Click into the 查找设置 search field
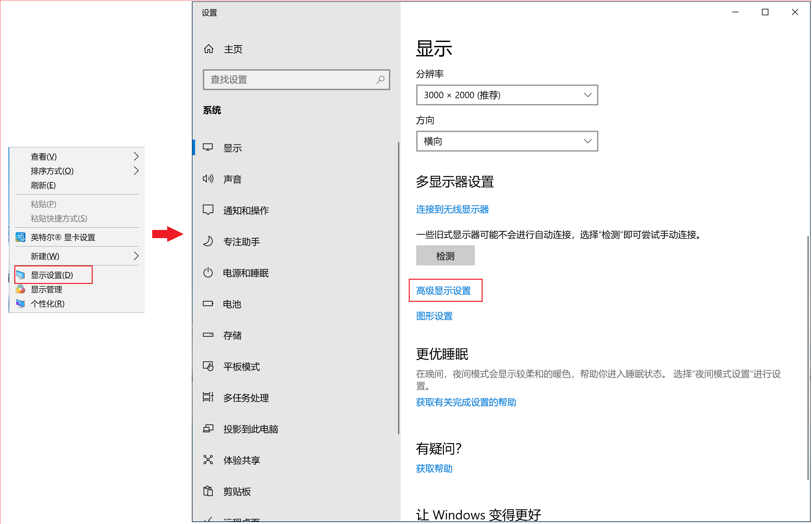The image size is (812, 524). click(x=289, y=80)
